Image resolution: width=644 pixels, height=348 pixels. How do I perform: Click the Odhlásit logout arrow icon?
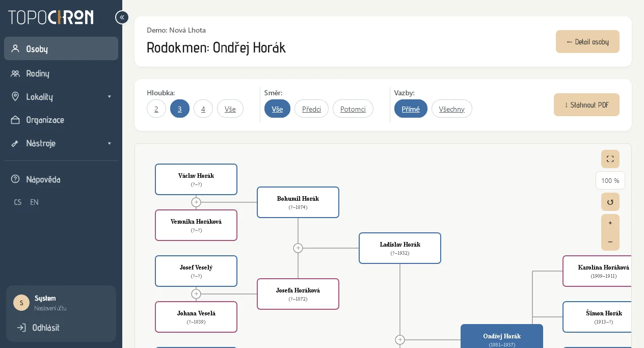pyautogui.click(x=21, y=328)
